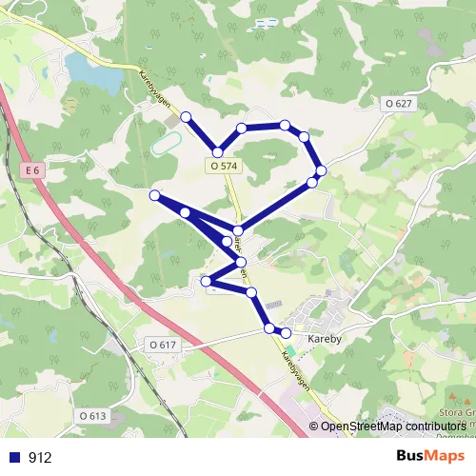Select the final stop marker nearest Kareby
Screen dimensions: 476x476
pyautogui.click(x=286, y=333)
